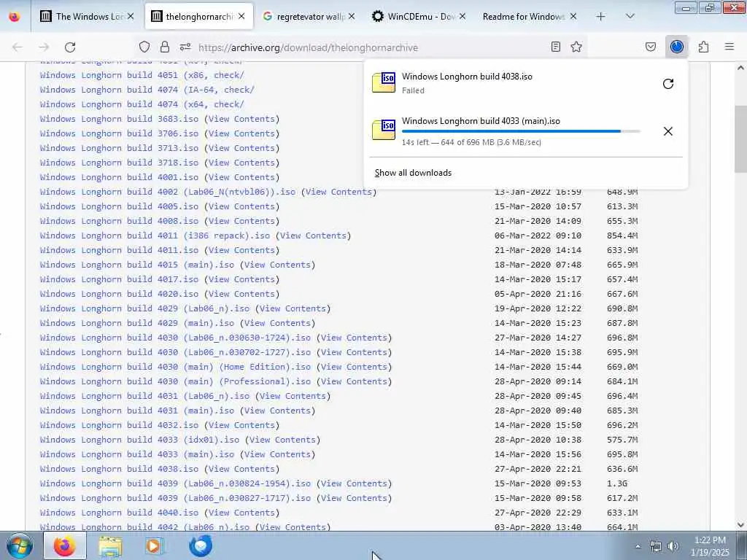Select the thelonghornarchive tab
The image size is (747, 560).
(198, 17)
